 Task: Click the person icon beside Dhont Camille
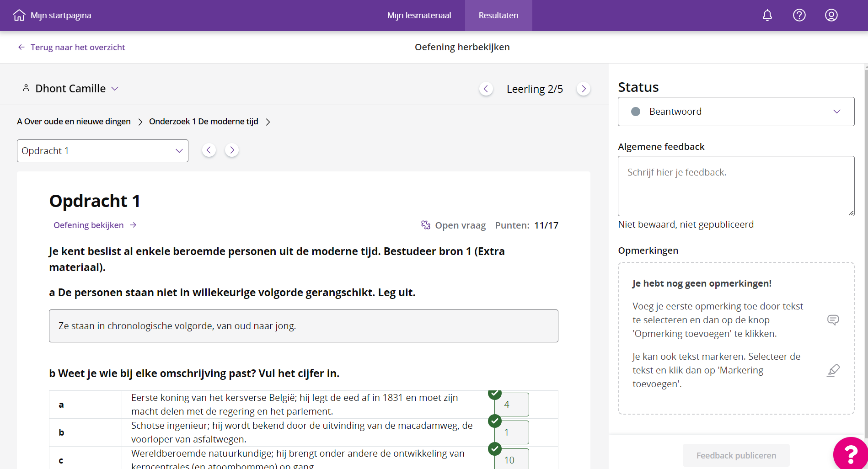pos(26,88)
